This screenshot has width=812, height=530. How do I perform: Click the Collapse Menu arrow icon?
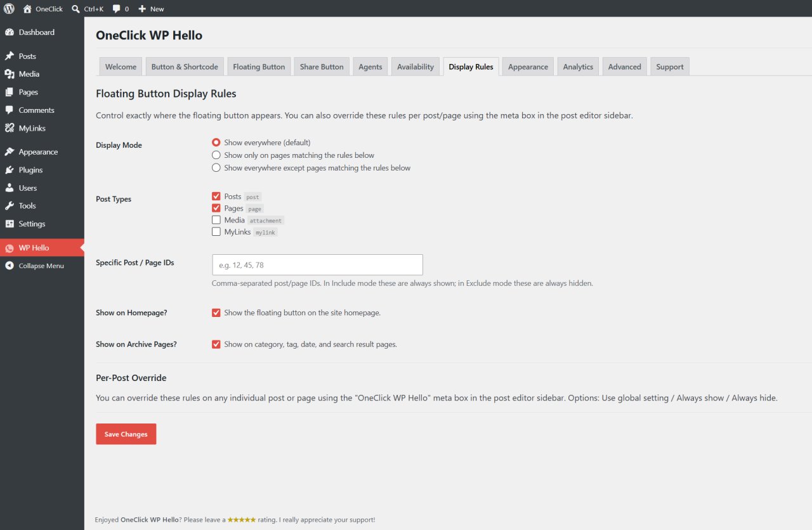tap(10, 266)
